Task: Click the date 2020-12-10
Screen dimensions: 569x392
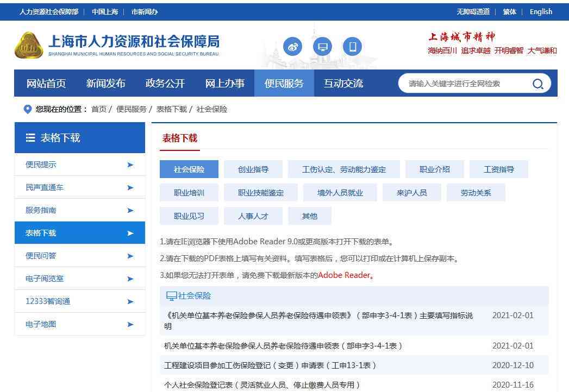Action: coord(513,365)
